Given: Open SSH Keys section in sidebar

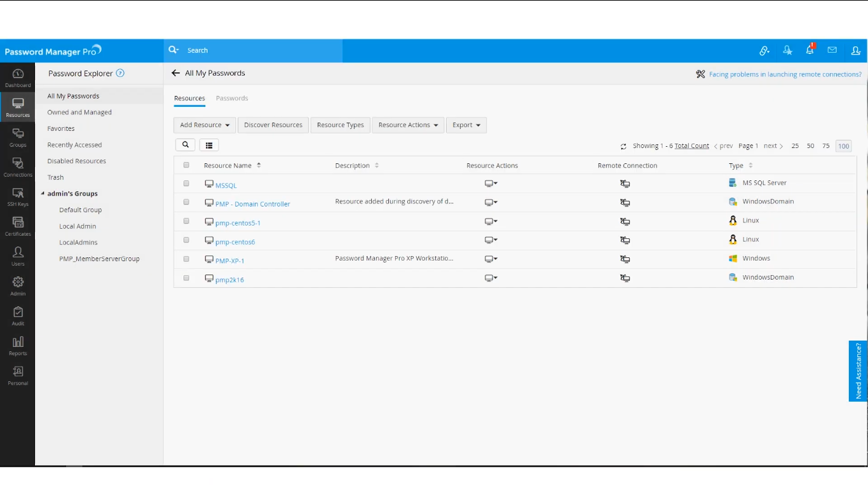Looking at the screenshot, I should pos(18,196).
